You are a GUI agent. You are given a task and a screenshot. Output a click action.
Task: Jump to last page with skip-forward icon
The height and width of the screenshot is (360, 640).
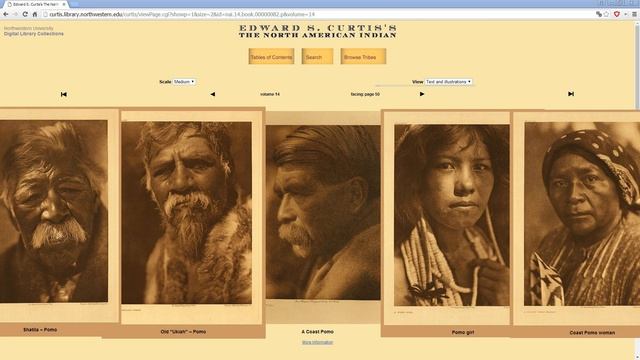(571, 94)
